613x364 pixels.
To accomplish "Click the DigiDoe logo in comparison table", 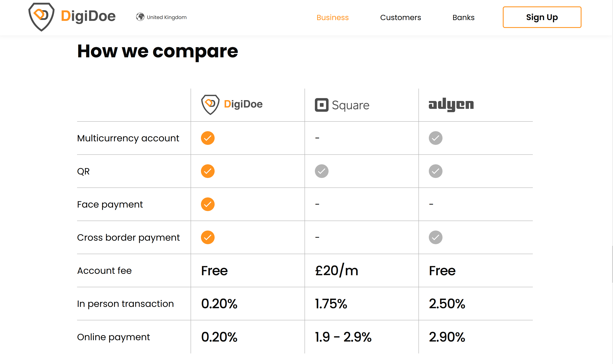I will [x=232, y=105].
